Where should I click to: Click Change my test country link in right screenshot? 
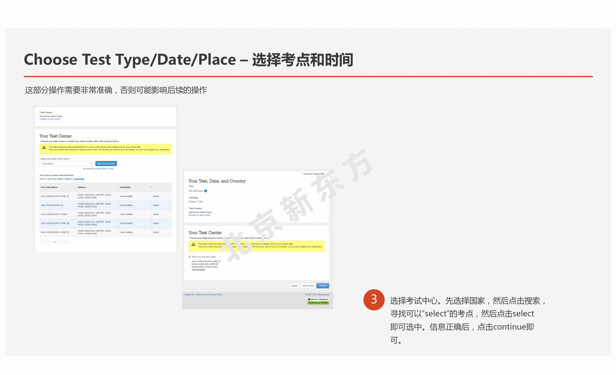point(200,215)
